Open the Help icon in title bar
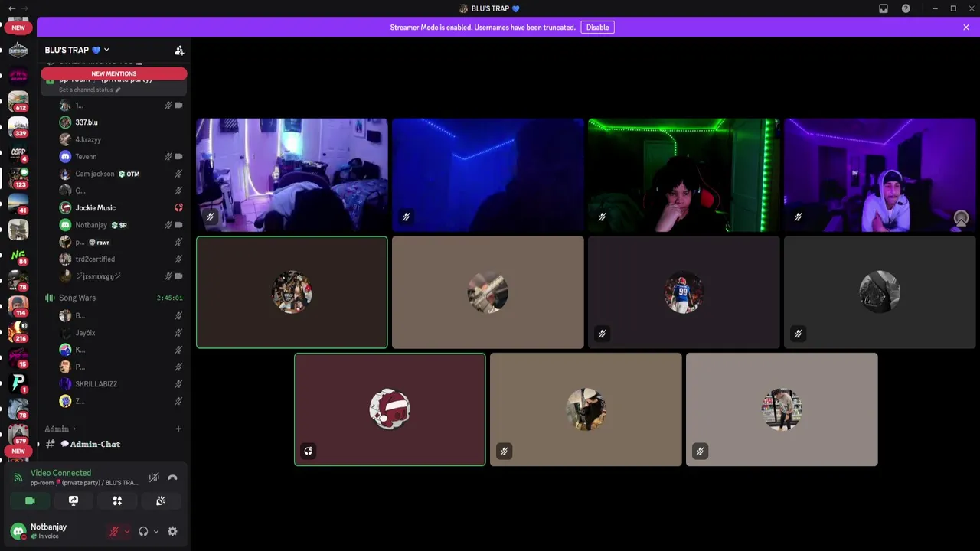 tap(906, 8)
